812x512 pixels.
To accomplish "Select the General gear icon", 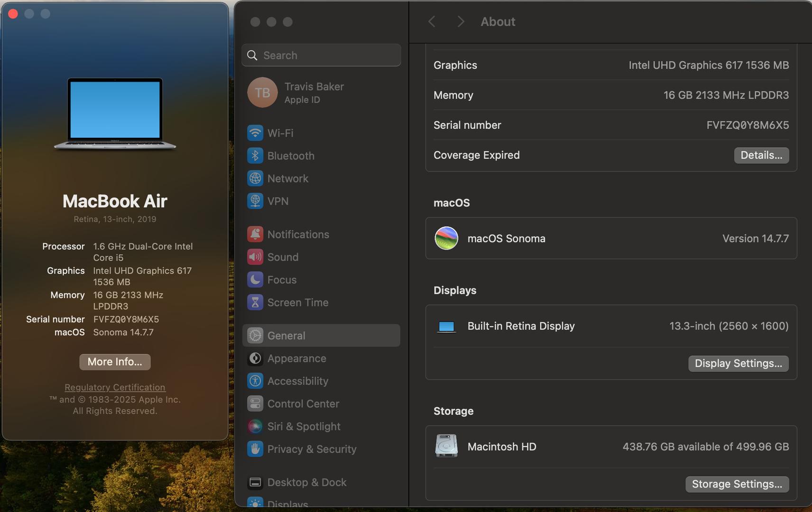I will point(255,336).
